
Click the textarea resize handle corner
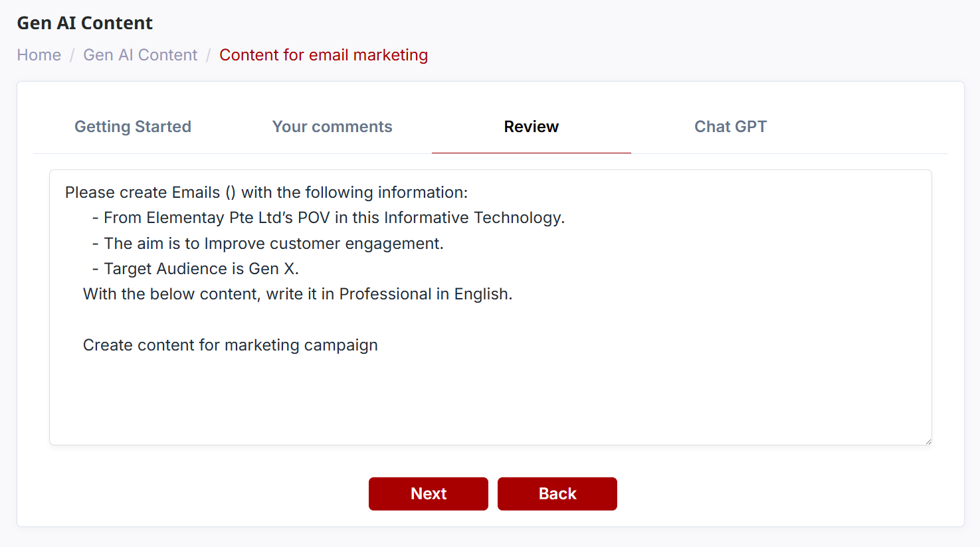click(928, 441)
